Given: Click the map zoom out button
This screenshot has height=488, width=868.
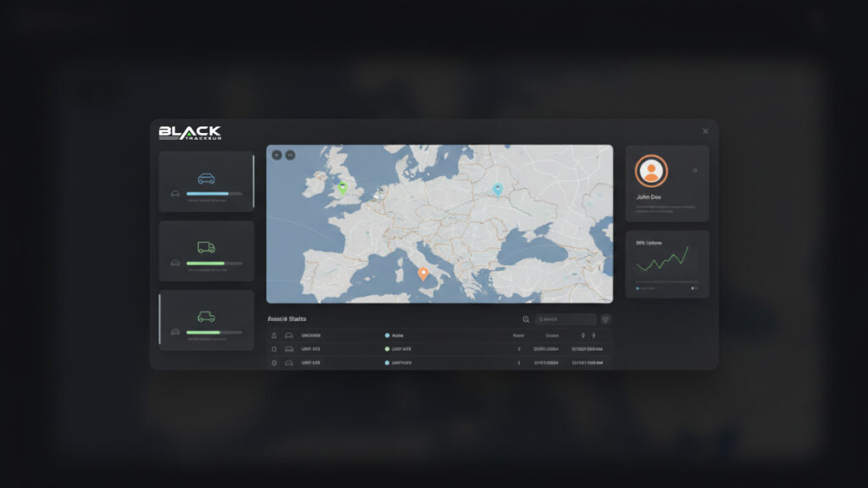Looking at the screenshot, I should coord(290,155).
